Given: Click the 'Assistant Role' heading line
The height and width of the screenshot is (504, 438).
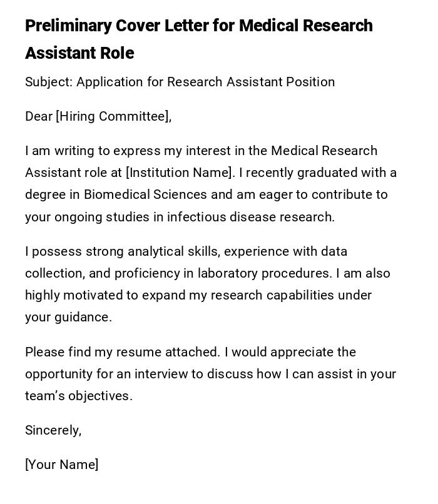Looking at the screenshot, I should tap(79, 53).
